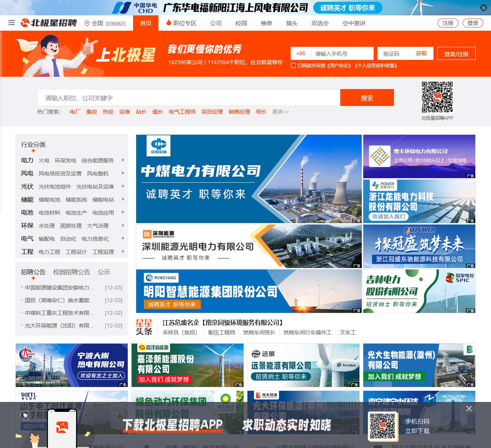The width and height of the screenshot is (491, 448).
Task: Open the 远景能源有限公司 ad
Action: coord(303,365)
